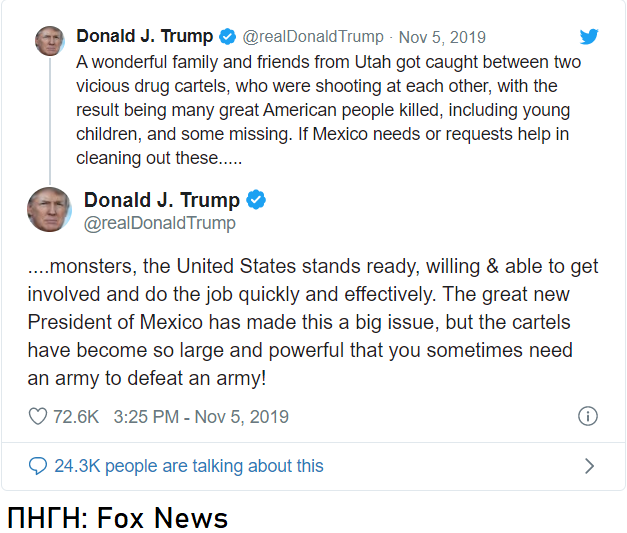
Task: Click the 'ПНГН: Fox News' caption
Action: [x=118, y=517]
